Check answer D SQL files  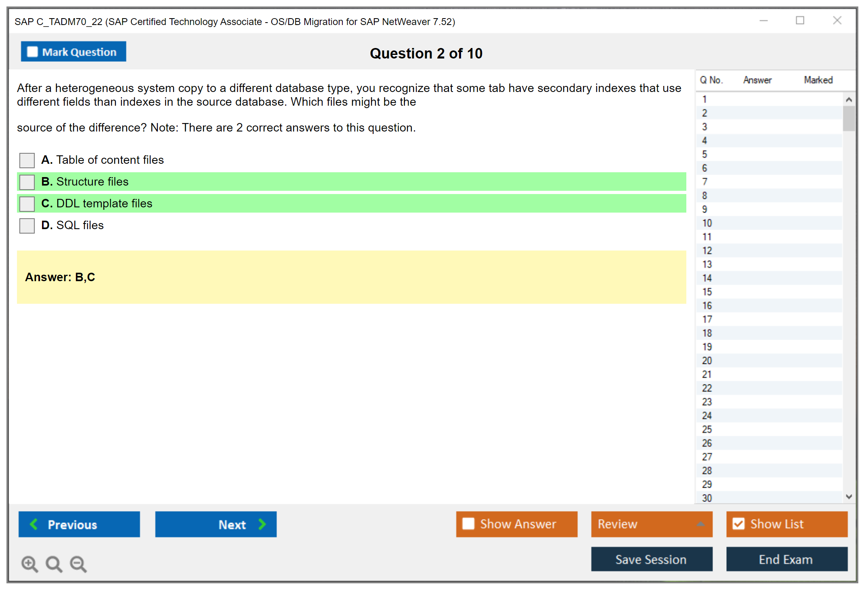[27, 226]
